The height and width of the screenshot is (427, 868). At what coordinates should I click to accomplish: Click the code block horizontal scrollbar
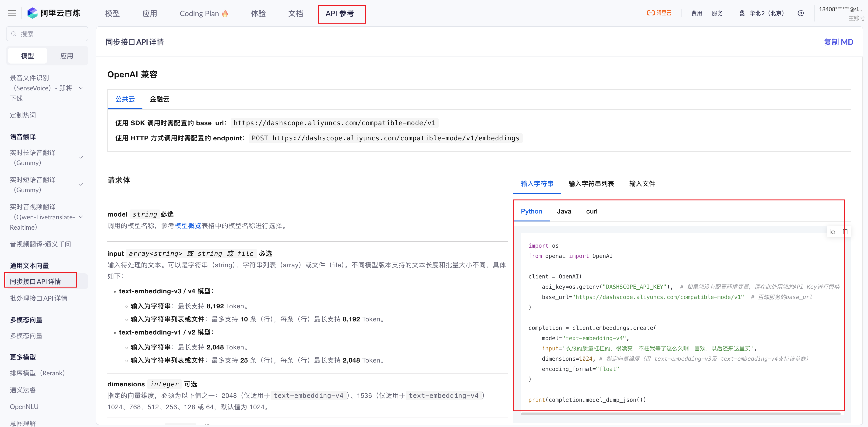tap(681, 414)
